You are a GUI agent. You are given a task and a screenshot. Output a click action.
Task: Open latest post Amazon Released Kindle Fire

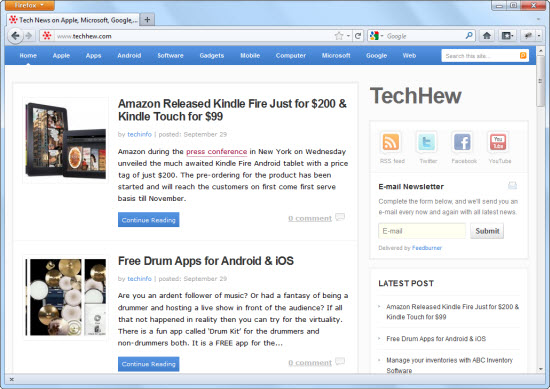452,311
